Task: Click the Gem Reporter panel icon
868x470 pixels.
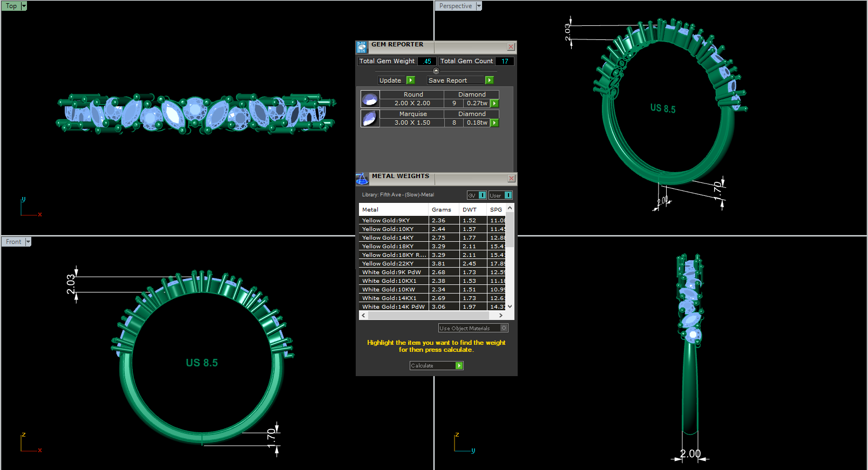Action: click(x=362, y=47)
